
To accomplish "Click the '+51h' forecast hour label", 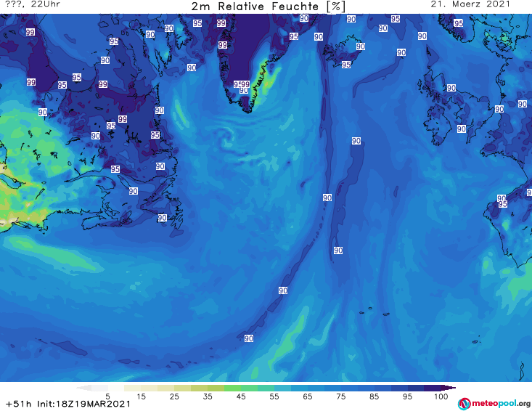I will [x=19, y=404].
